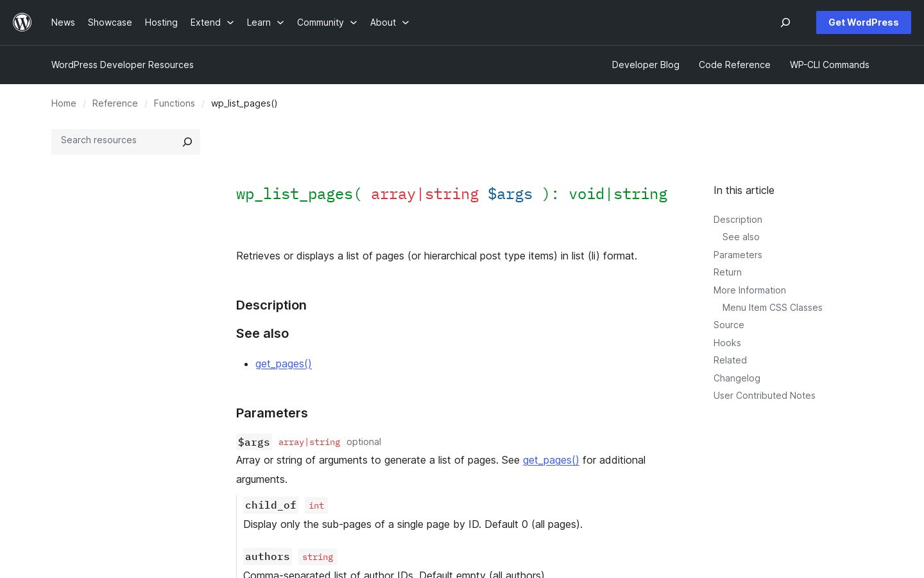
Task: Open get_pages() link under See also
Action: pyautogui.click(x=284, y=363)
